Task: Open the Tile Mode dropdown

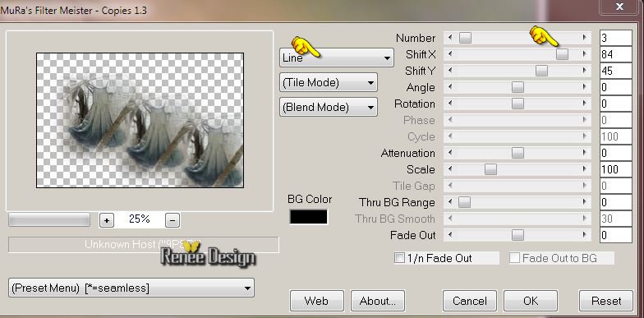Action: pyautogui.click(x=329, y=82)
